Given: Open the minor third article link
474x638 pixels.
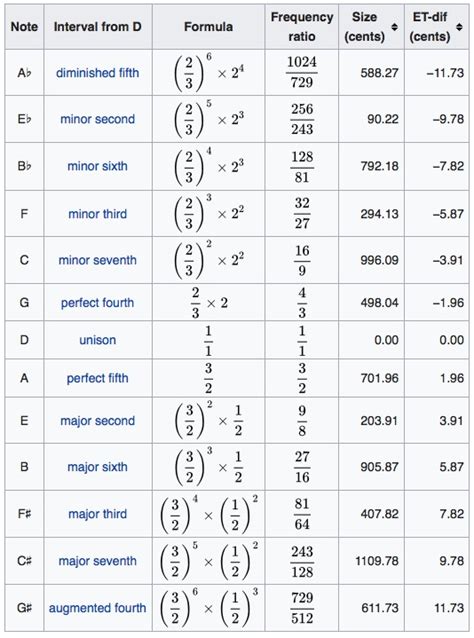Looking at the screenshot, I should [x=98, y=214].
